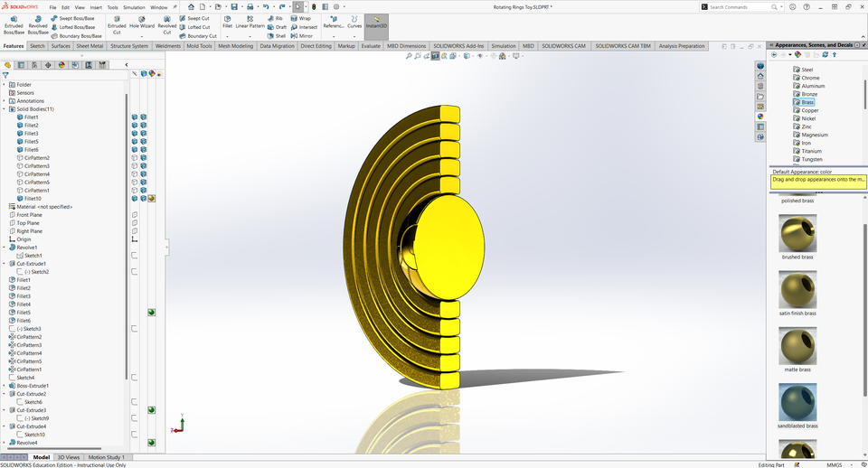Click the Mirror feature tool
The height and width of the screenshot is (468, 868).
coord(305,36)
